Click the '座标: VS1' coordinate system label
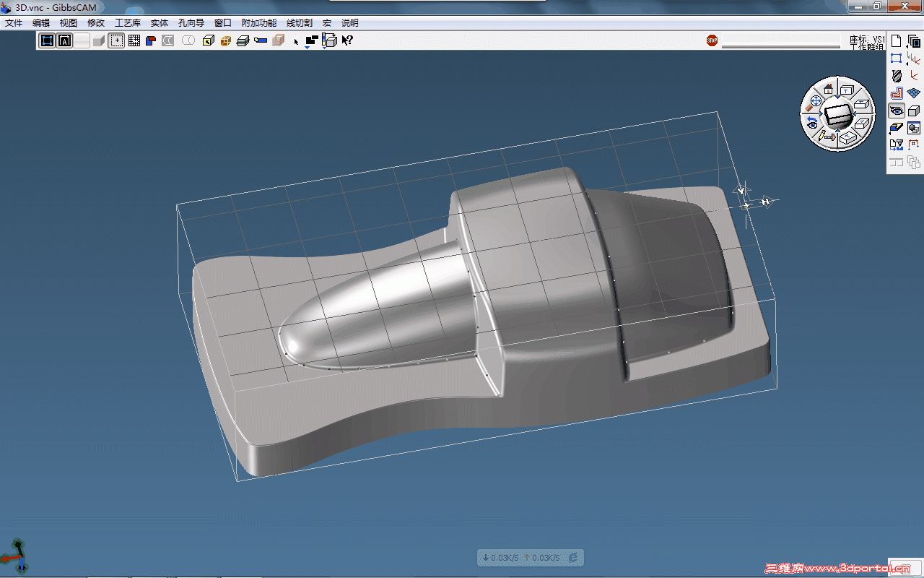 point(867,40)
